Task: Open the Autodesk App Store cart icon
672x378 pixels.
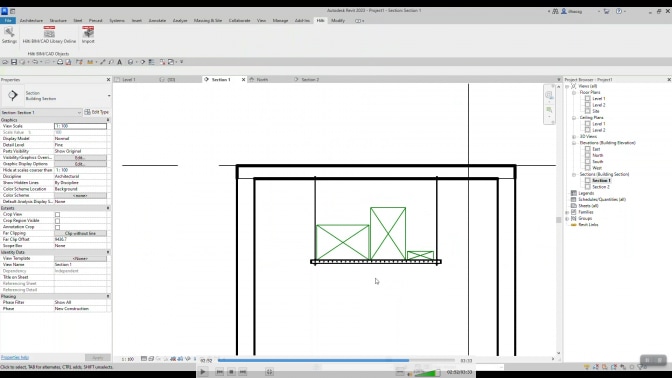Action: coord(606,12)
